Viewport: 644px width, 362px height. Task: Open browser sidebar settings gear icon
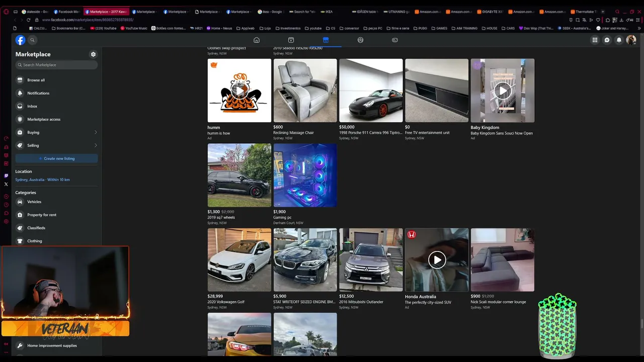coord(6,222)
